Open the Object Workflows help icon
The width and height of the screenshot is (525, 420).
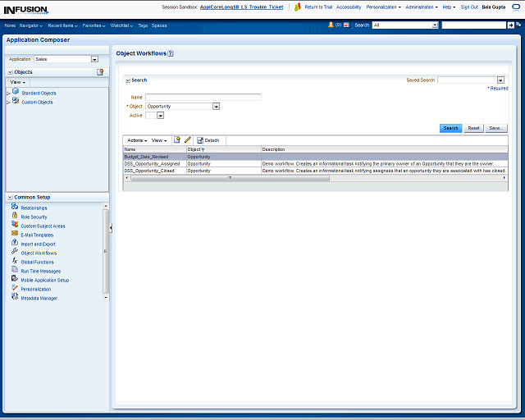point(171,53)
